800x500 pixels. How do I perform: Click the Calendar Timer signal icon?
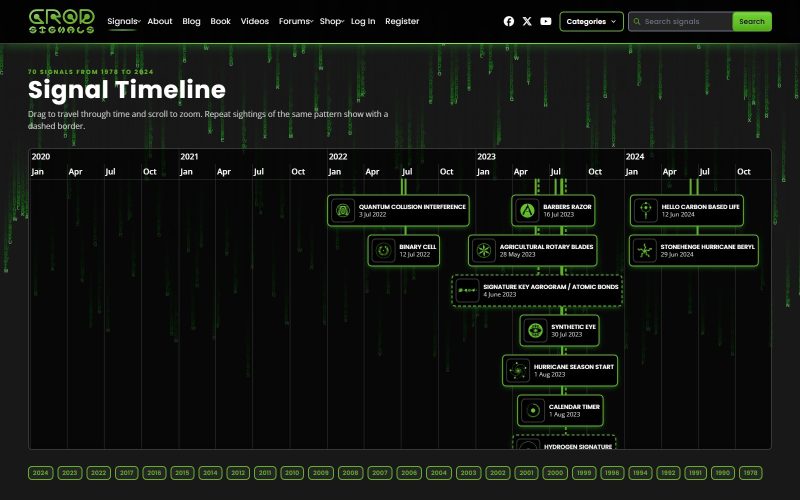[x=533, y=410]
